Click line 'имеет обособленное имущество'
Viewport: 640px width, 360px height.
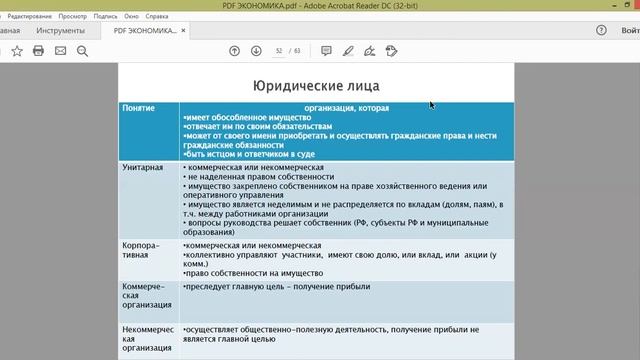click(x=247, y=118)
